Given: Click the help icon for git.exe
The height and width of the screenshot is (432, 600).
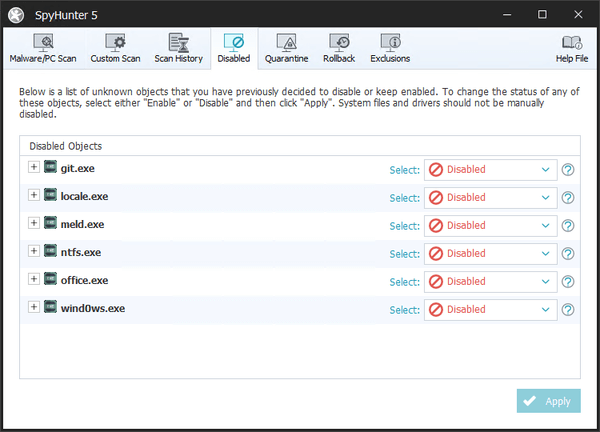Looking at the screenshot, I should (x=568, y=170).
